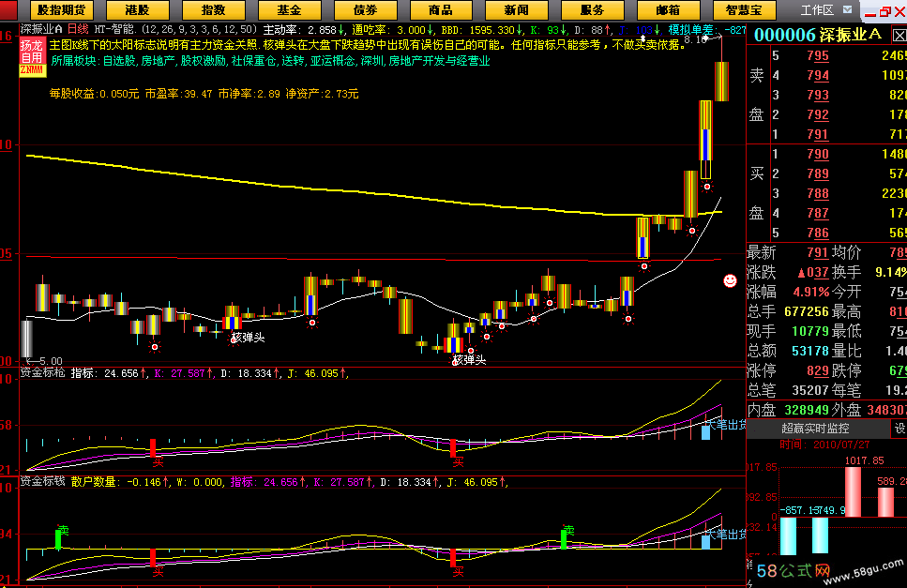The height and width of the screenshot is (588, 907).
Task: Click left red 买 marker in 资金标钱 panel
Action: pyautogui.click(x=158, y=572)
